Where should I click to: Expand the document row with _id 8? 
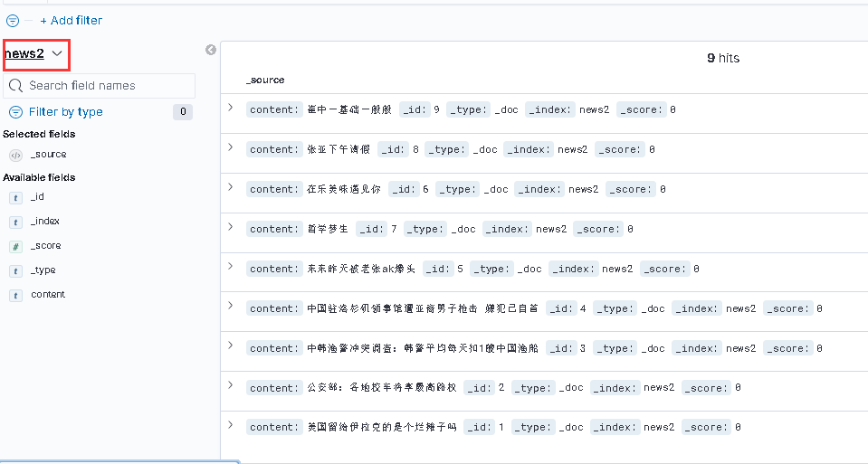231,147
